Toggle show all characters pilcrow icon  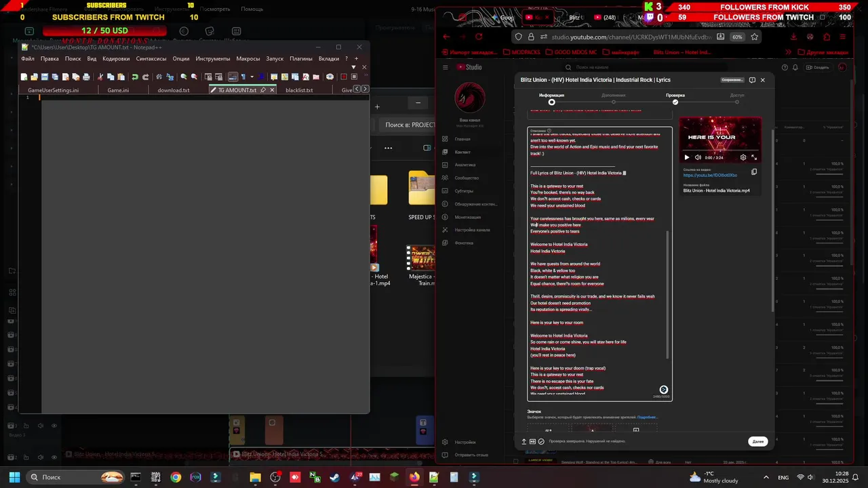coord(243,77)
